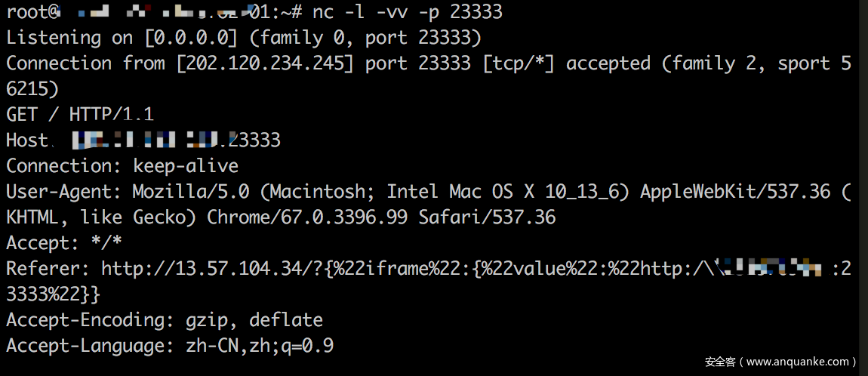Image resolution: width=868 pixels, height=376 pixels.
Task: Click the Host header label
Action: [x=26, y=140]
